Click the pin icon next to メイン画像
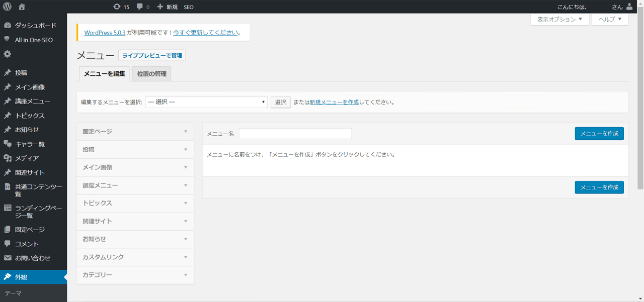 point(8,87)
